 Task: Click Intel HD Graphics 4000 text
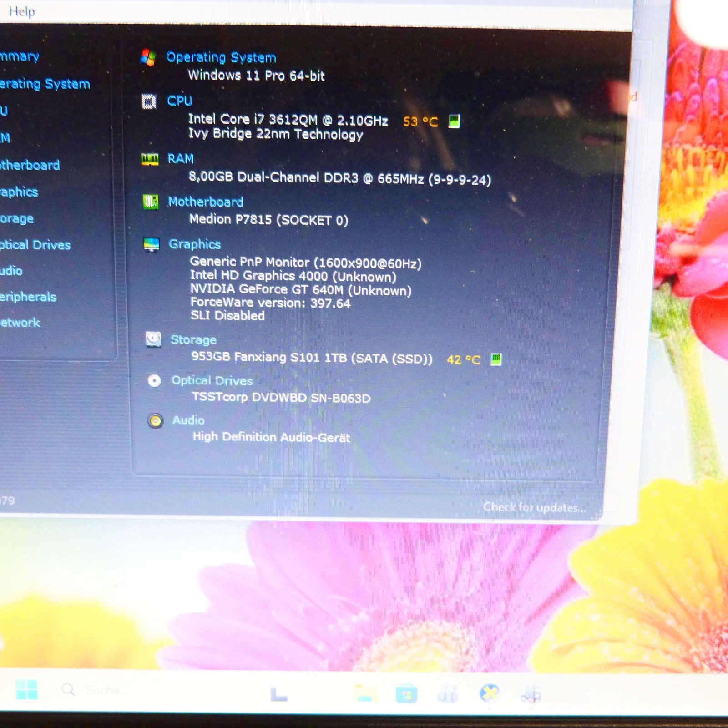point(293,276)
